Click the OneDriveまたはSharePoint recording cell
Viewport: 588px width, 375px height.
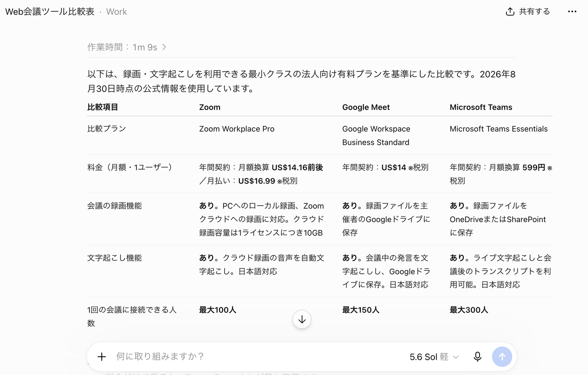(498, 219)
